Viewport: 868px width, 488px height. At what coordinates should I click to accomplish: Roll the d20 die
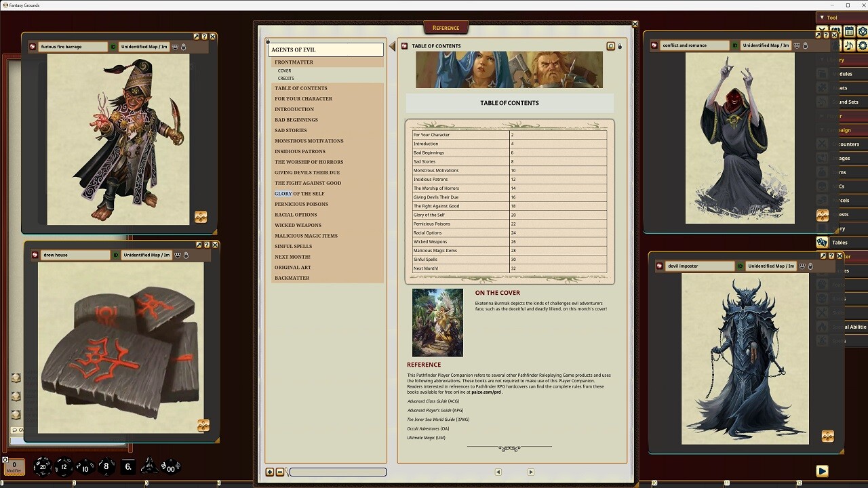[x=42, y=466]
